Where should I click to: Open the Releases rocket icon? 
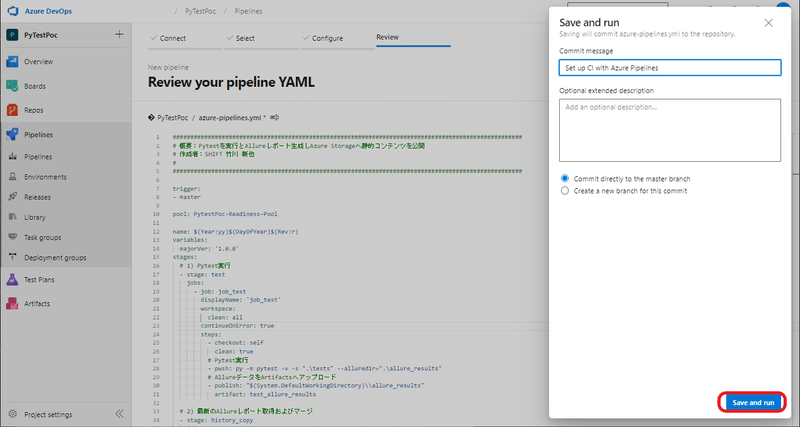[13, 197]
